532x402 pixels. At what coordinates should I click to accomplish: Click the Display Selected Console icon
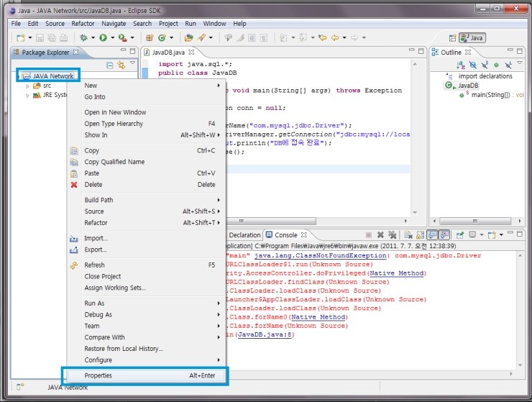pyautogui.click(x=472, y=234)
